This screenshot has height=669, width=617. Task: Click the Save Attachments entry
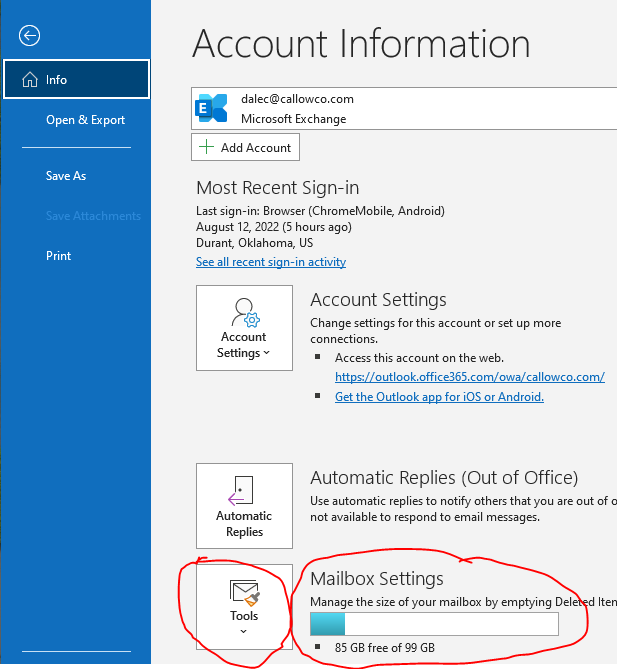click(93, 216)
